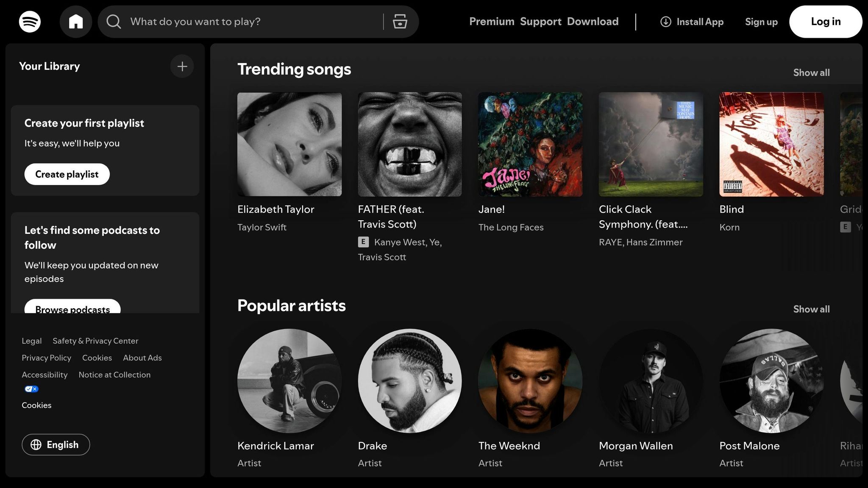Click the 'Taylor Swift' artist name
The image size is (868, 488).
pyautogui.click(x=262, y=227)
